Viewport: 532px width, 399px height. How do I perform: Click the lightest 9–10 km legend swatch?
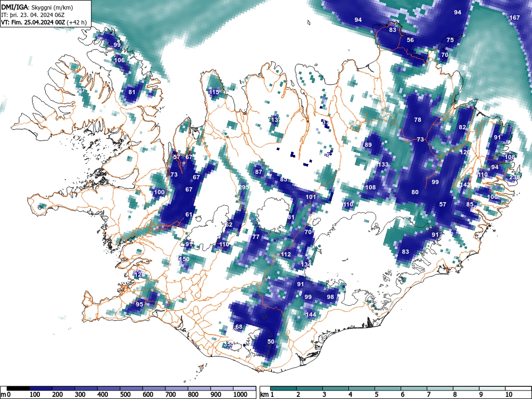coord(493,388)
